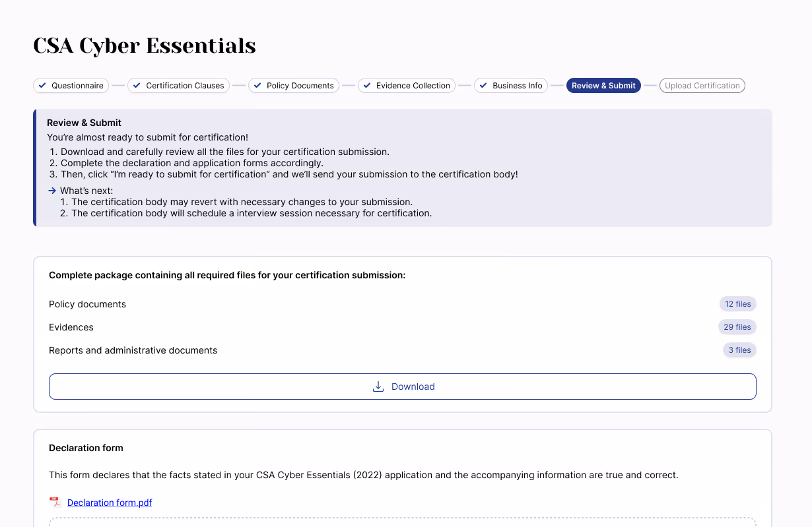Open the Review & Submit step
This screenshot has width=812, height=527.
click(x=603, y=85)
